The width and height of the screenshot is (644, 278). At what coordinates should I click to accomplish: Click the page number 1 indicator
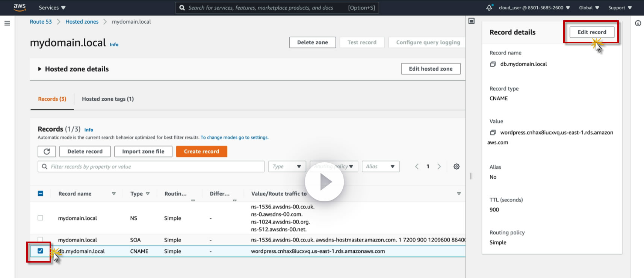click(428, 166)
